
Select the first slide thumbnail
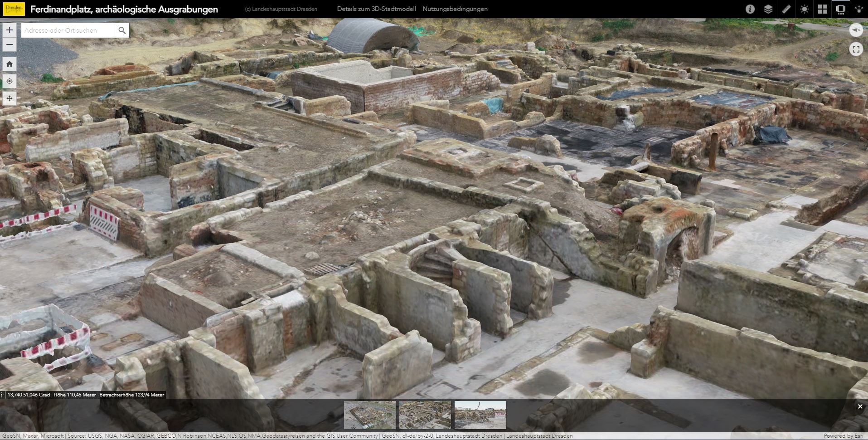(x=369, y=415)
